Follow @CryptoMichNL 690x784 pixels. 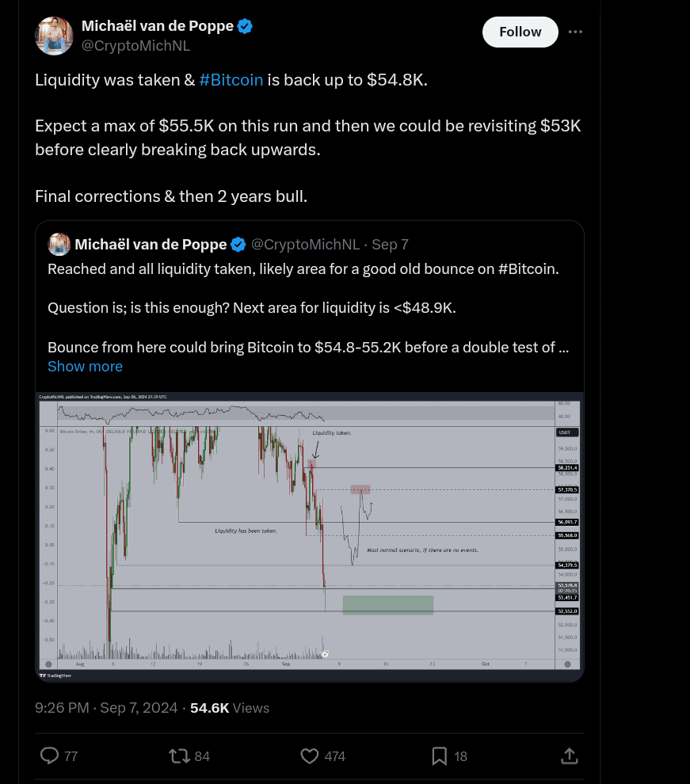point(520,32)
